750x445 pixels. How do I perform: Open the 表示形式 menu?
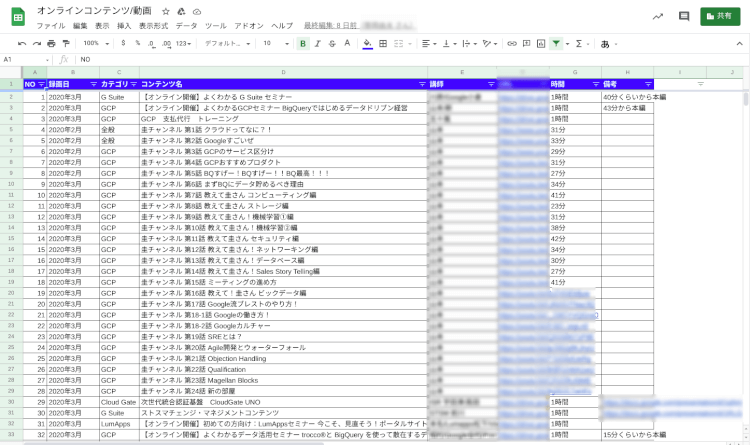[153, 25]
